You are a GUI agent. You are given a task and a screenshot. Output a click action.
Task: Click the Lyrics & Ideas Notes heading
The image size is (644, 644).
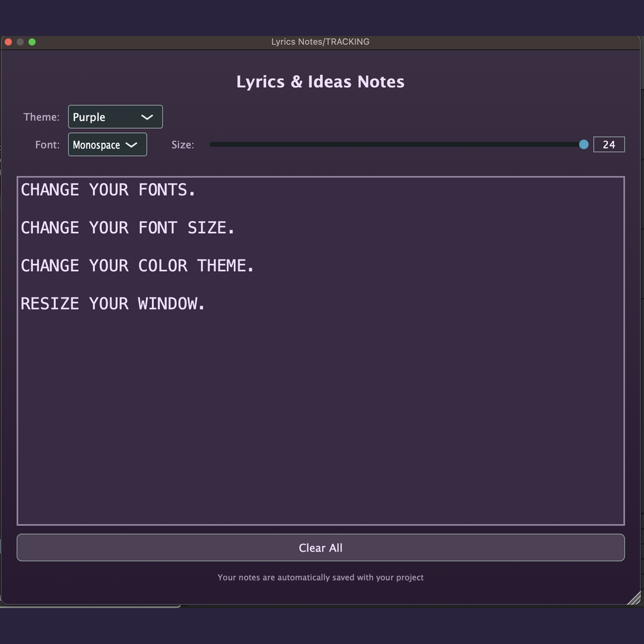pyautogui.click(x=320, y=82)
